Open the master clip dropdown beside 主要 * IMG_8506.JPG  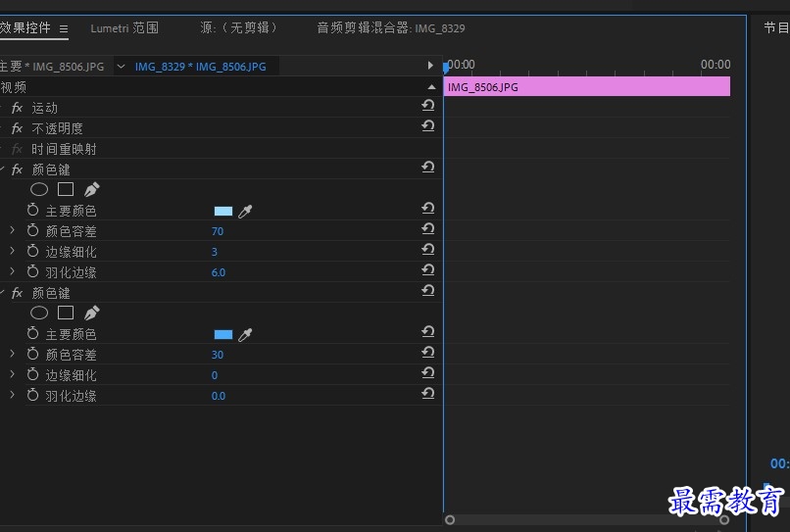pyautogui.click(x=121, y=67)
